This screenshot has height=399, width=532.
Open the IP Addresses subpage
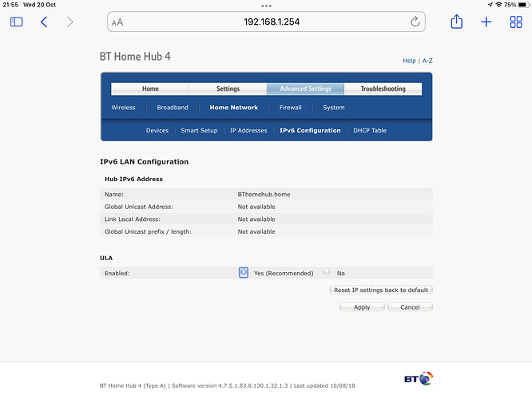[248, 131]
